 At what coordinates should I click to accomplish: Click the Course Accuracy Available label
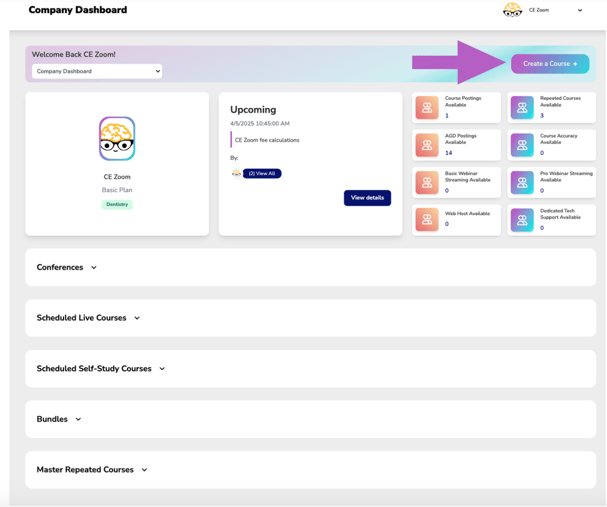pyautogui.click(x=559, y=139)
